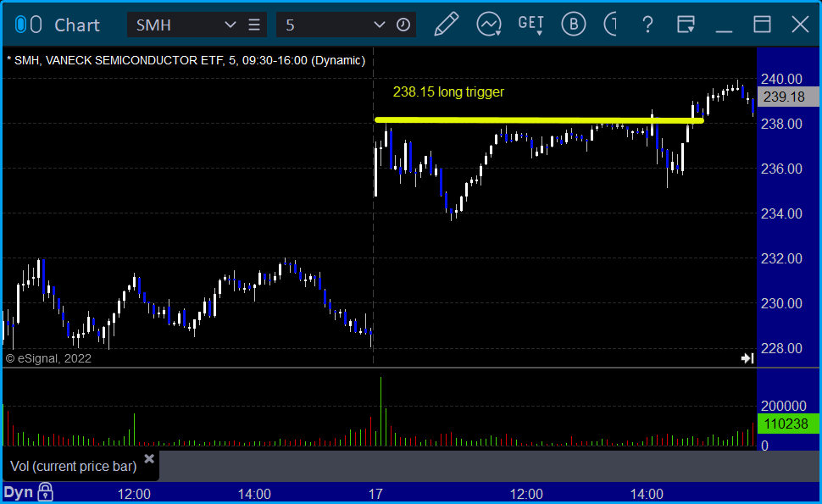This screenshot has height=504, width=822.
Task: Click the eSignal 2022 copyright text
Action: point(48,358)
